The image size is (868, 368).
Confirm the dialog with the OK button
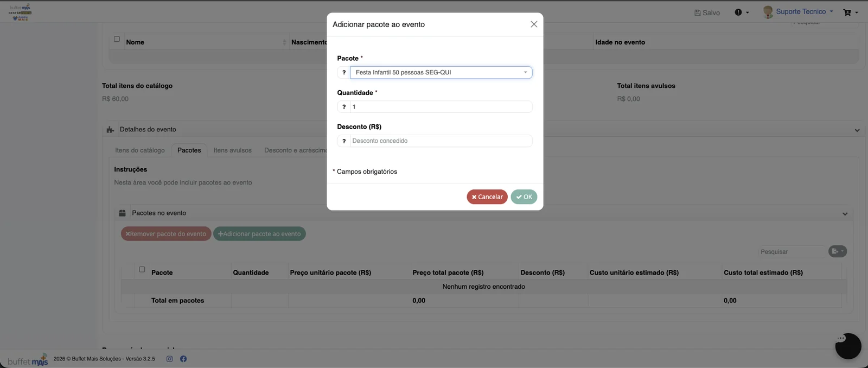pyautogui.click(x=524, y=197)
